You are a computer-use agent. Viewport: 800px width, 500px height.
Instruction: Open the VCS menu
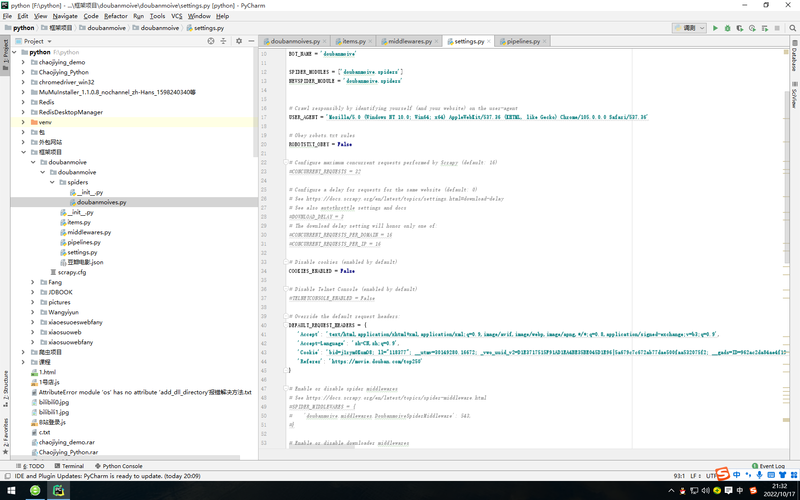click(x=177, y=16)
